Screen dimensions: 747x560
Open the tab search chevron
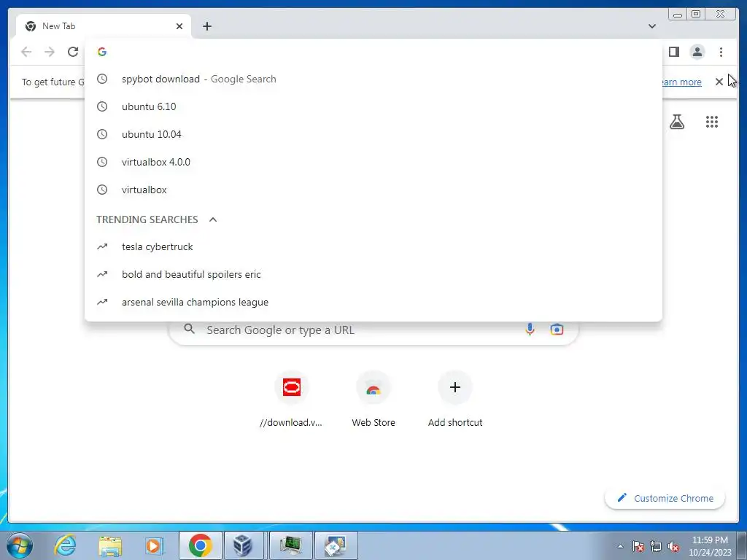tap(652, 26)
